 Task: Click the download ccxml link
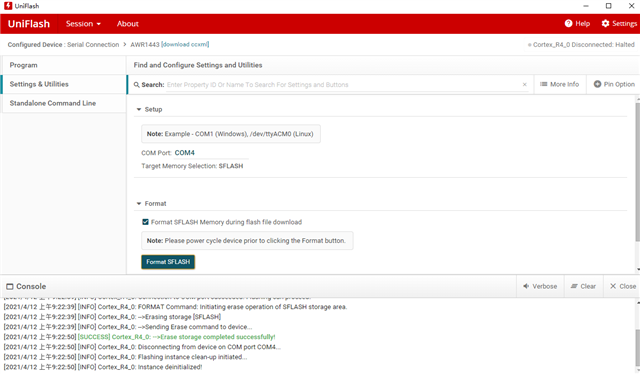[x=185, y=44]
